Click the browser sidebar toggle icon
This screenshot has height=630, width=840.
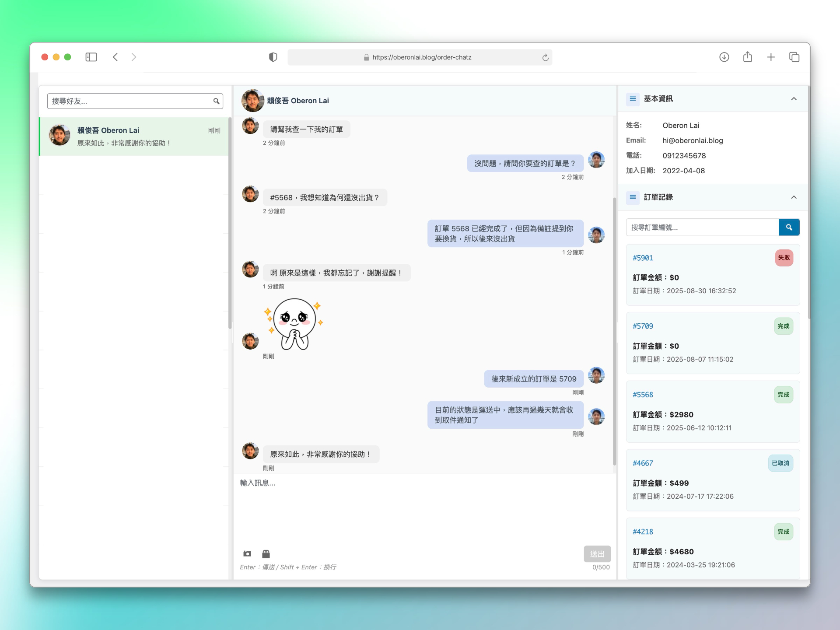(91, 57)
